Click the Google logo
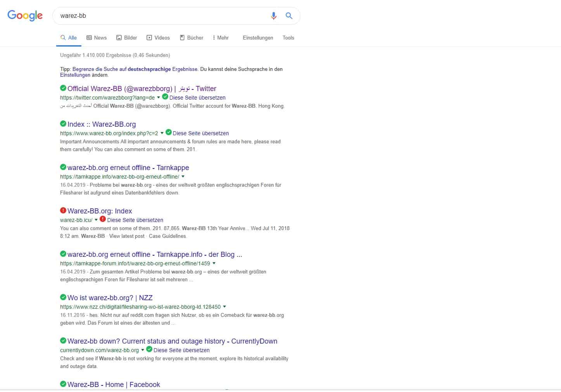Image resolution: width=561 pixels, height=392 pixels. [25, 15]
